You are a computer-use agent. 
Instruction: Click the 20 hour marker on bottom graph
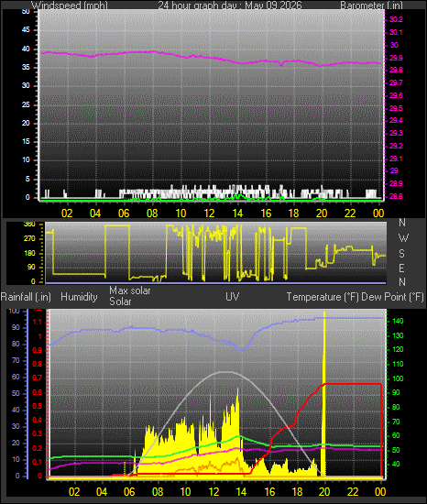[324, 491]
